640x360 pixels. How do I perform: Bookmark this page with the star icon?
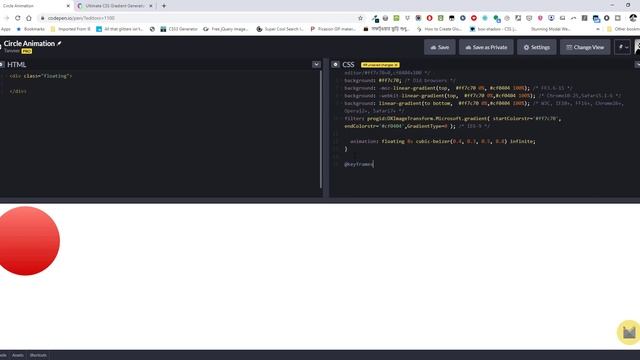click(360, 18)
